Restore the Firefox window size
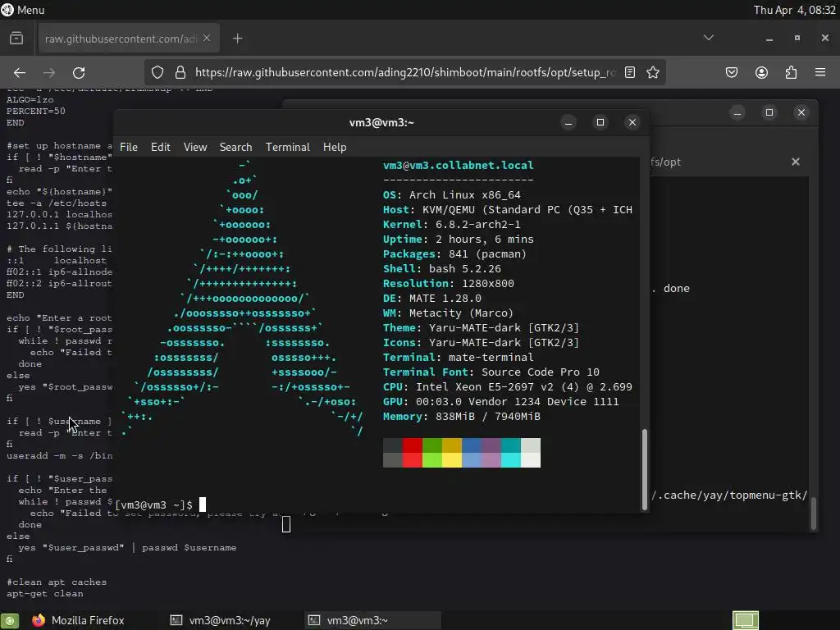 click(797, 38)
